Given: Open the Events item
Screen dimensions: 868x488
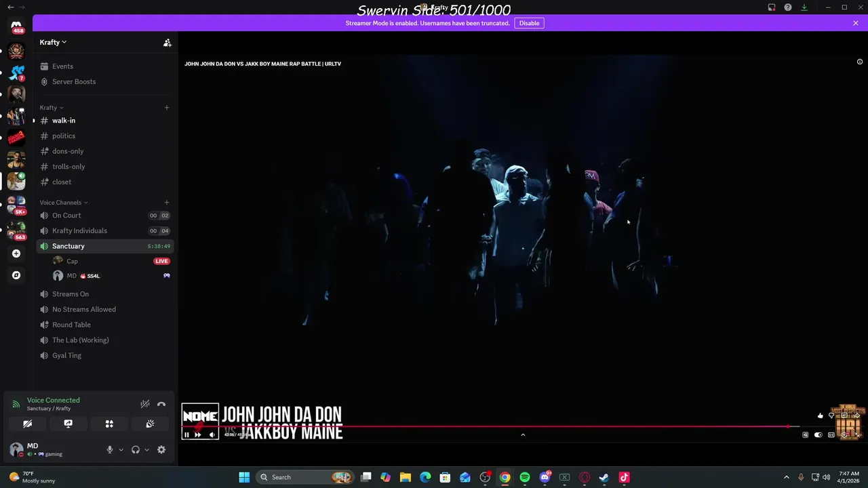Looking at the screenshot, I should pos(105,66).
